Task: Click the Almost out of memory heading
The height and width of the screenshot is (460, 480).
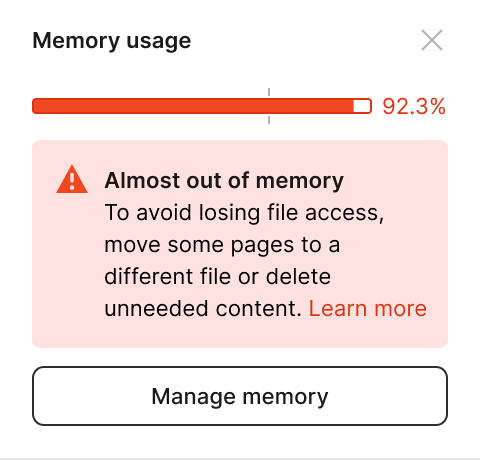Action: 224,181
